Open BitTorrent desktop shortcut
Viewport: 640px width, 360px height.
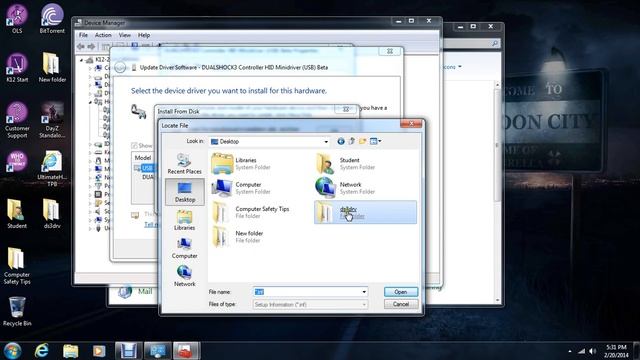(52, 19)
